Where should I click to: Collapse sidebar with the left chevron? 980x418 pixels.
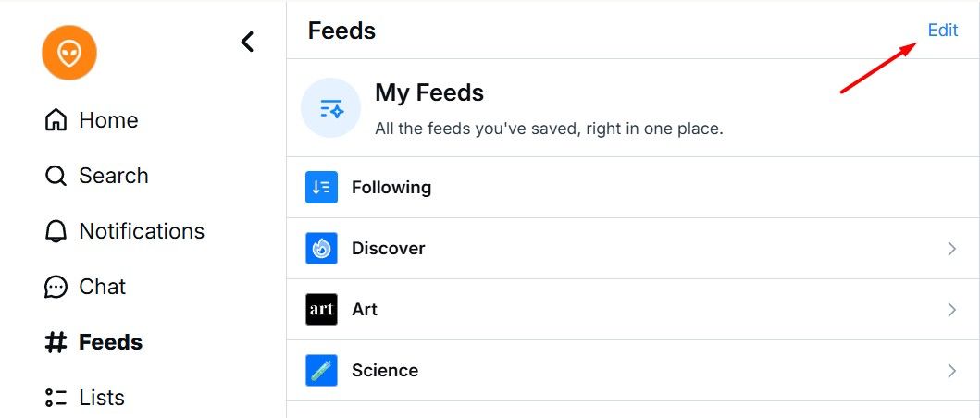tap(247, 42)
